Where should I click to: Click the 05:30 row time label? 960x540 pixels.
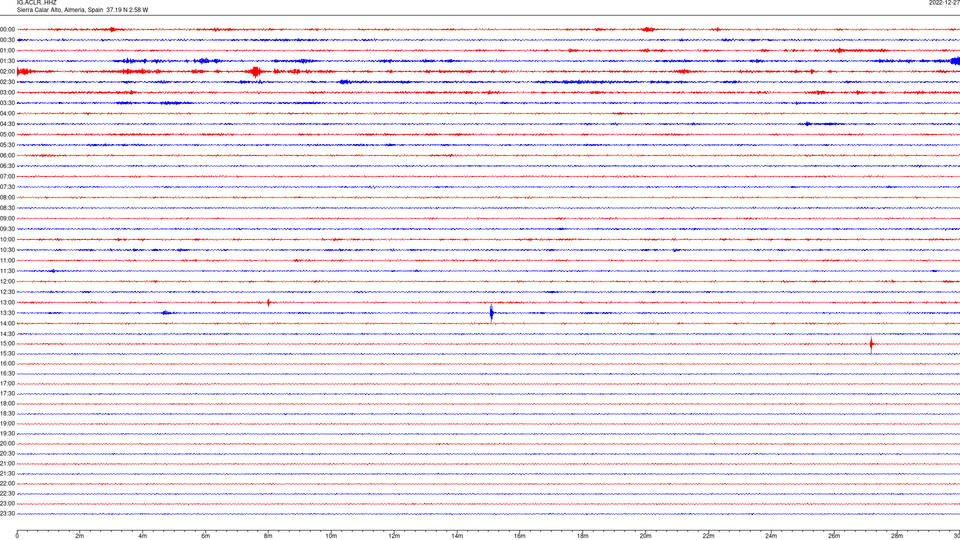point(7,144)
